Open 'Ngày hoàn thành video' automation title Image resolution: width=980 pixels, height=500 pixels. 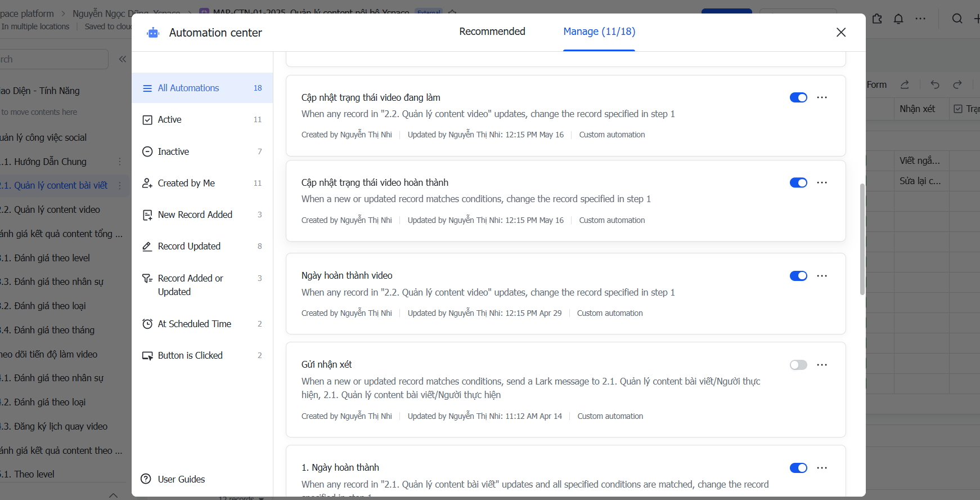point(347,275)
